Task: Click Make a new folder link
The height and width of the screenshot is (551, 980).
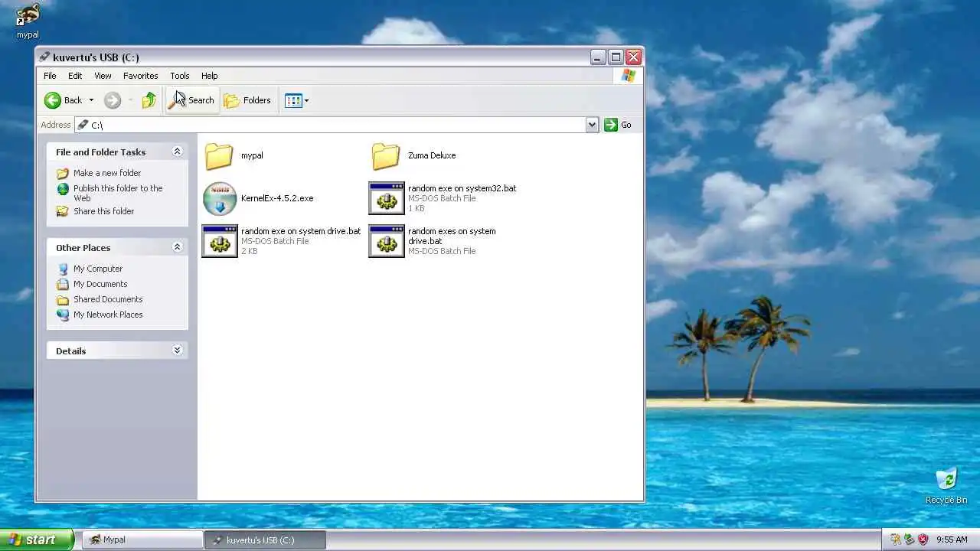Action: click(x=107, y=173)
